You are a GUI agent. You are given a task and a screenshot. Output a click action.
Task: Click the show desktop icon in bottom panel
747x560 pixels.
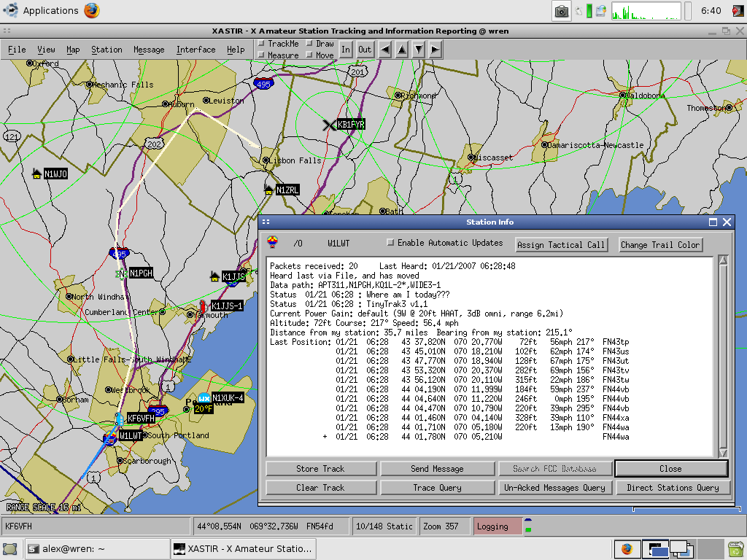click(x=10, y=549)
